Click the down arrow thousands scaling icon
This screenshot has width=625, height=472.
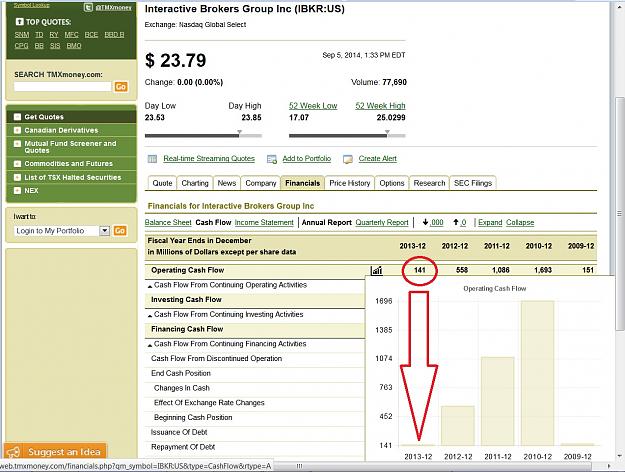[x=425, y=222]
